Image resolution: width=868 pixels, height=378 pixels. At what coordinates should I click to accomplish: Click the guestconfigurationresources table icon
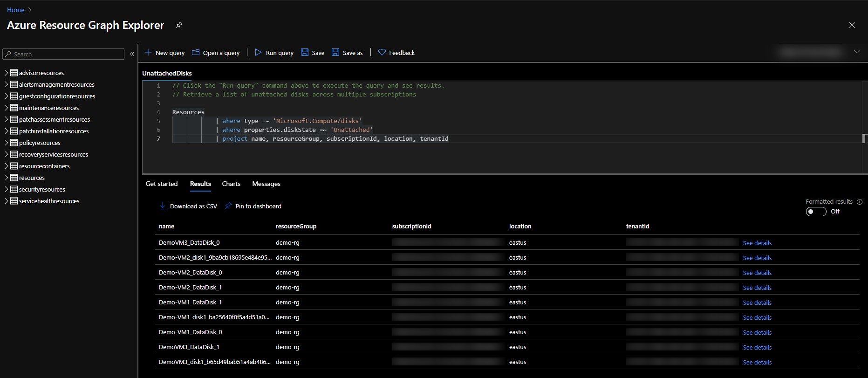[14, 96]
